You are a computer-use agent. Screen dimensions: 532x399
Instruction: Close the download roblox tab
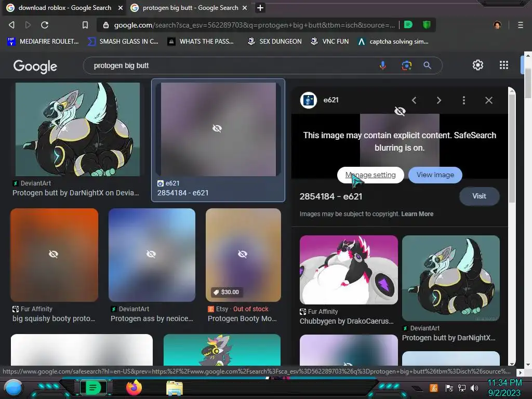(x=120, y=8)
